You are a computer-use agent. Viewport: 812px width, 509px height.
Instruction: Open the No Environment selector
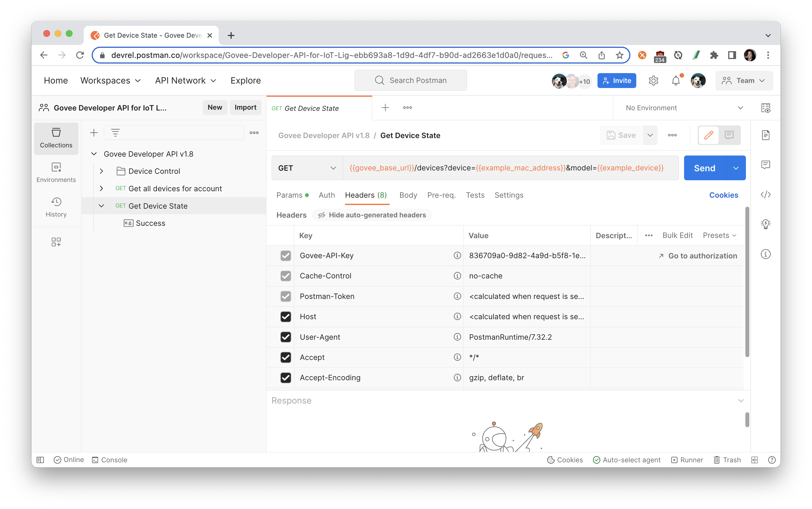point(684,108)
